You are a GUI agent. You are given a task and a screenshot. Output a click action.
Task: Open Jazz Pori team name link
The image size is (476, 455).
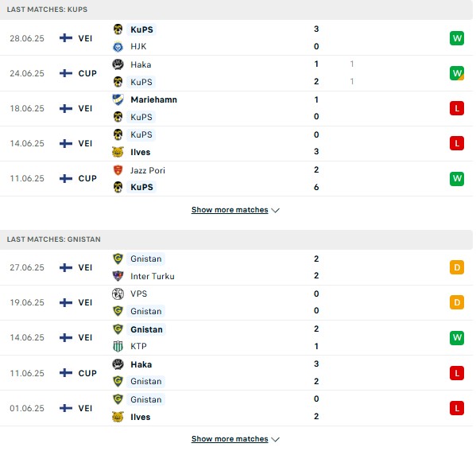coord(148,170)
